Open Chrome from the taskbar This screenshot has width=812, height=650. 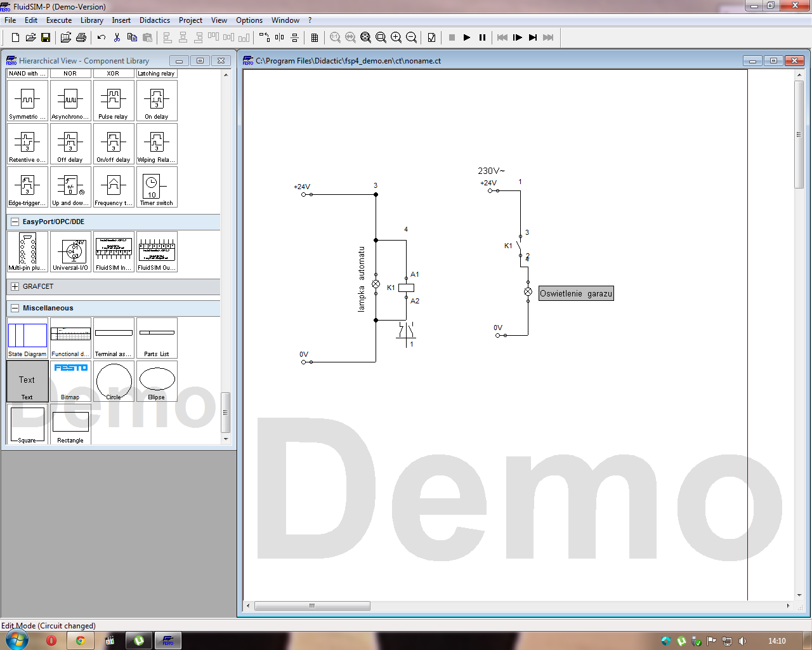pyautogui.click(x=81, y=640)
